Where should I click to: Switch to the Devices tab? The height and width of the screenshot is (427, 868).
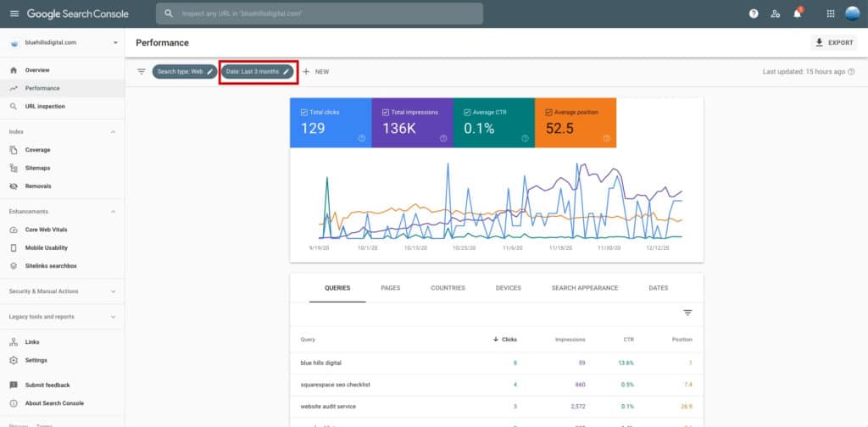pos(509,288)
